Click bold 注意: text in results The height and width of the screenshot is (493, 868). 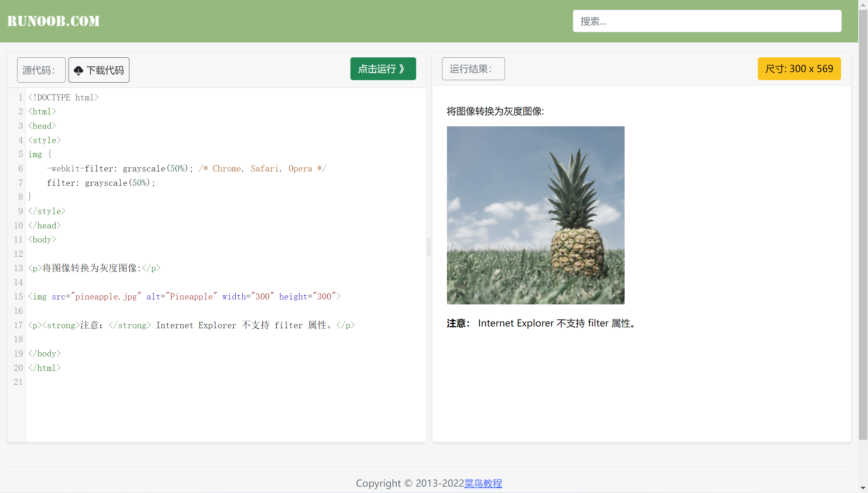point(458,323)
